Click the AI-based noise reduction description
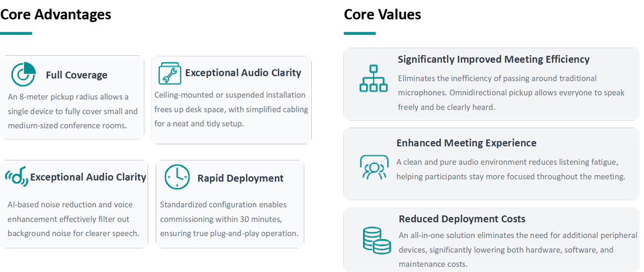The width and height of the screenshot is (644, 272). pyautogui.click(x=73, y=219)
